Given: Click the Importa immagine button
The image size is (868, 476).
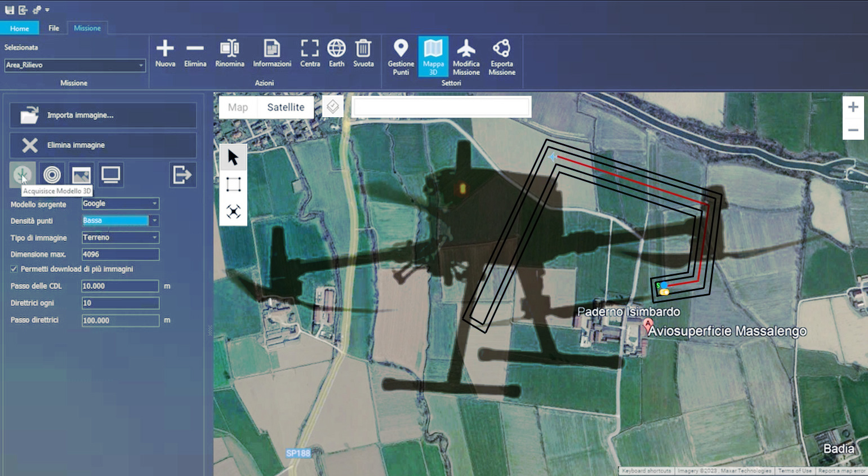Looking at the screenshot, I should (103, 115).
